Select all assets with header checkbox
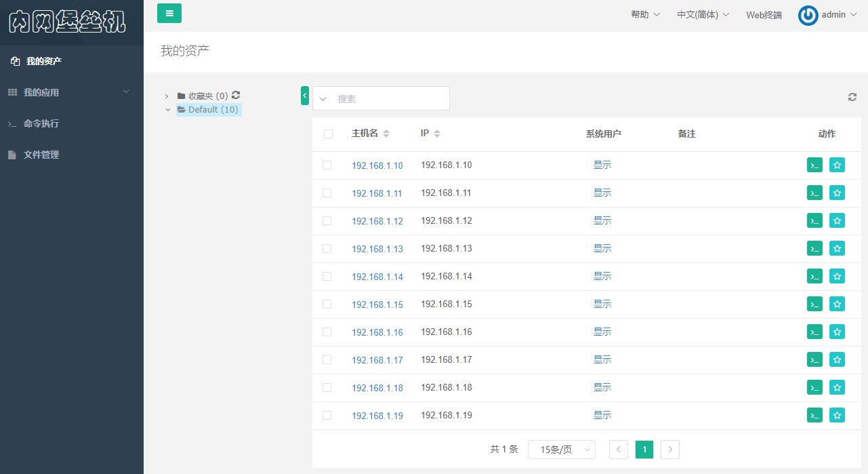This screenshot has height=474, width=868. (x=329, y=134)
